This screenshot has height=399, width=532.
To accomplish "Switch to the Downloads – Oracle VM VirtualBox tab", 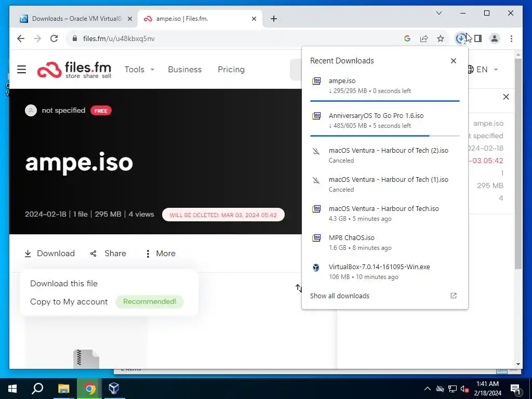I will click(76, 19).
